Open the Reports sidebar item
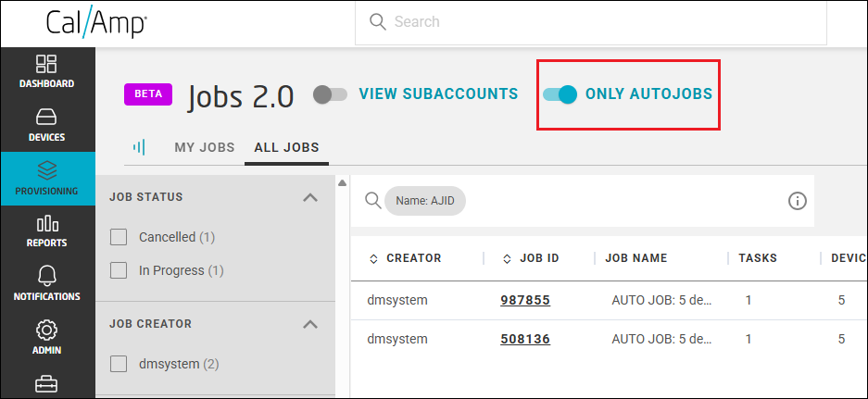The width and height of the screenshot is (868, 399). [47, 231]
